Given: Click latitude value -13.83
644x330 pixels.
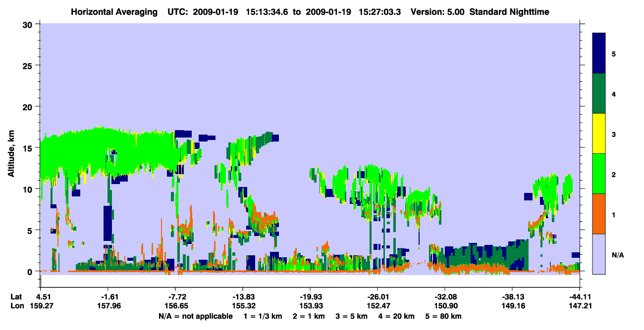Looking at the screenshot, I should (x=242, y=297).
